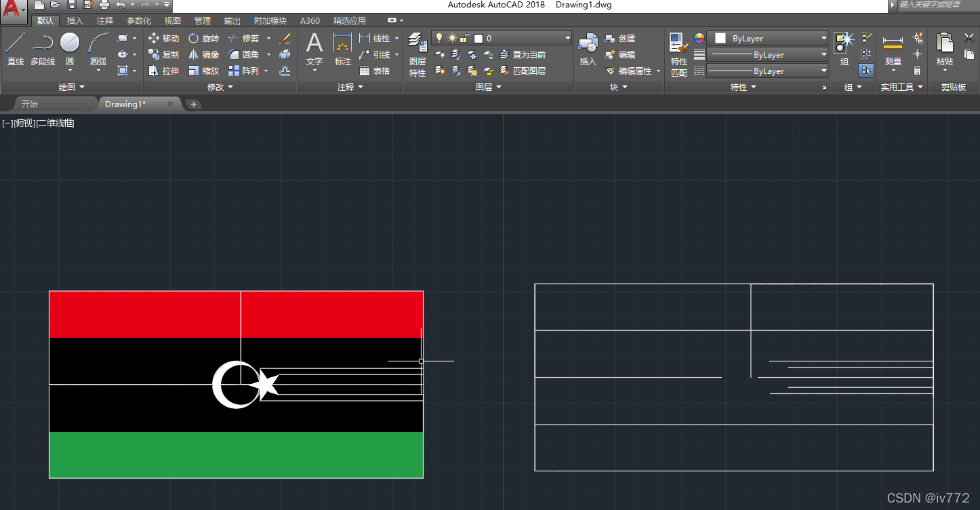Screen dimensions: 980x510
Task: Select the 阵列 (Array) tool
Action: (x=243, y=71)
